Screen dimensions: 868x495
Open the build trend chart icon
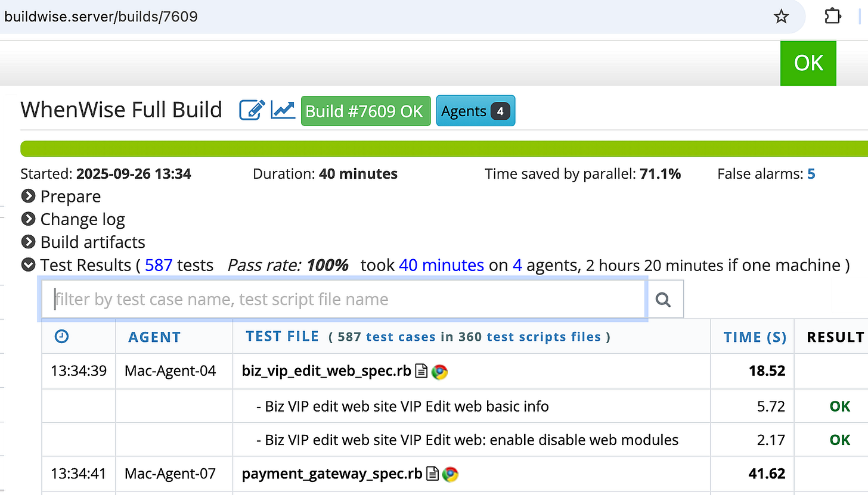tap(283, 110)
